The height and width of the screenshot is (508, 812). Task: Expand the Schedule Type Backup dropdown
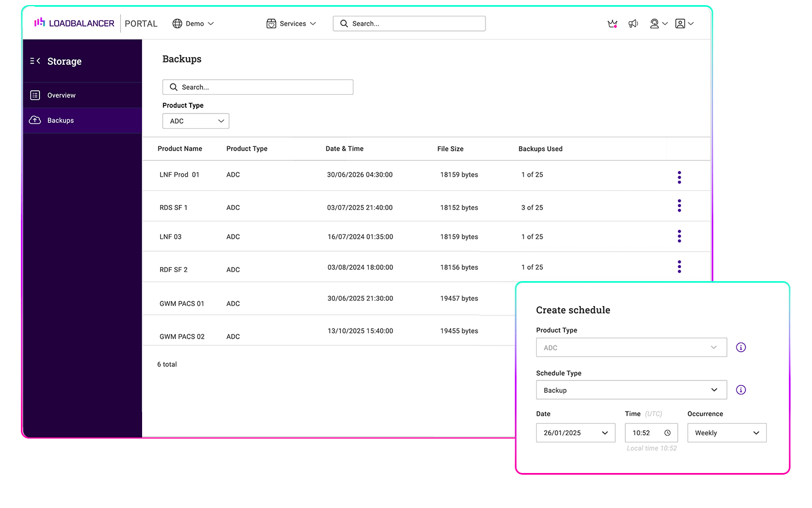[x=632, y=390]
